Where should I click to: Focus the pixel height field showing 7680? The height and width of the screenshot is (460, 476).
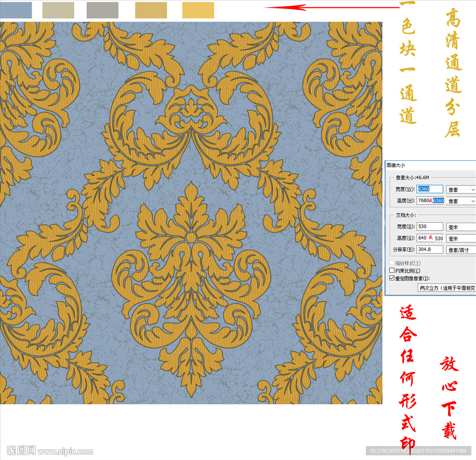430,200
